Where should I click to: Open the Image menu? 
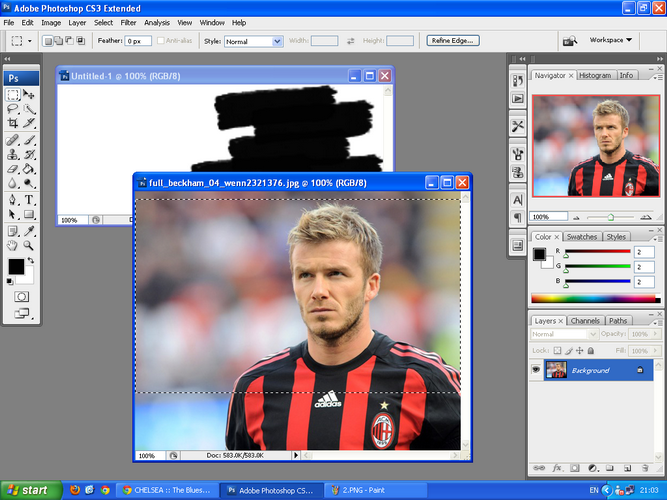51,23
